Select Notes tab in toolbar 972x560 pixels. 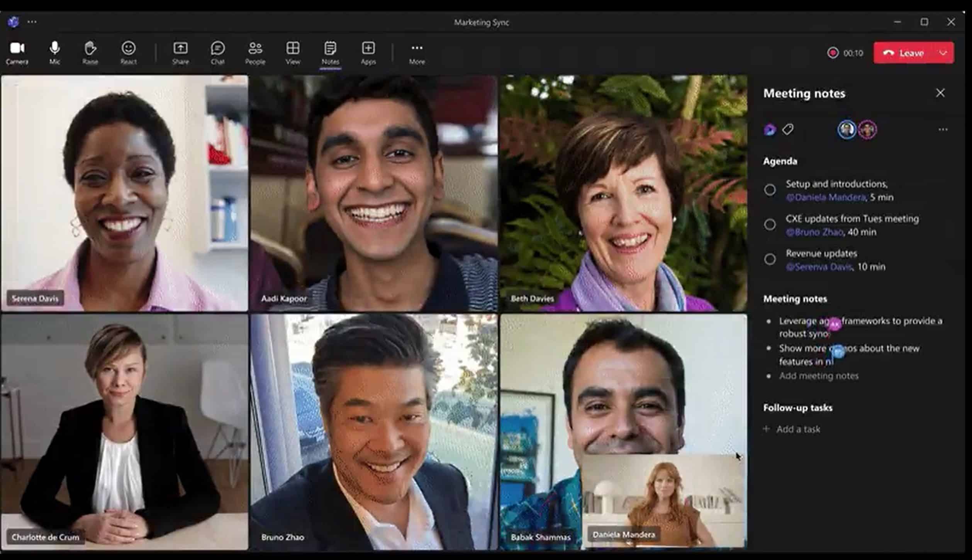tap(330, 52)
